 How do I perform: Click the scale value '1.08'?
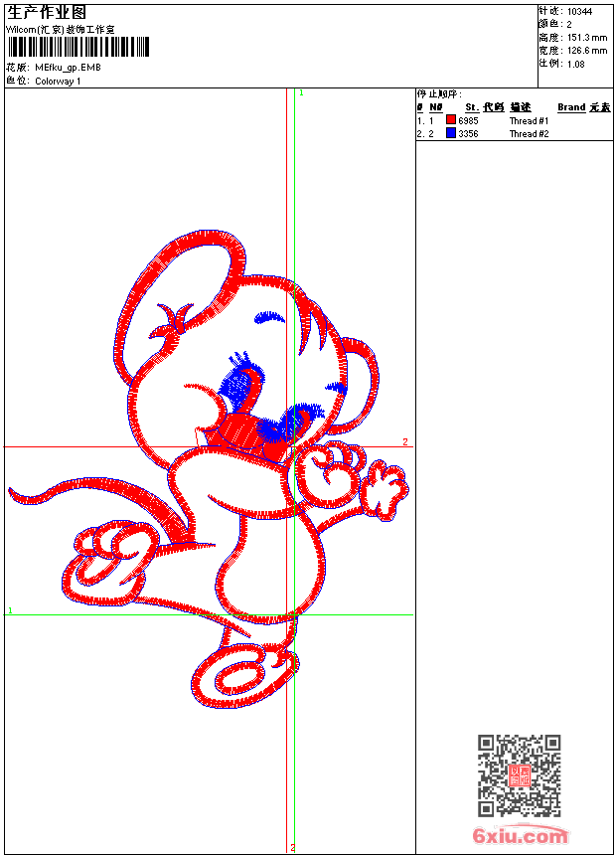pyautogui.click(x=575, y=64)
